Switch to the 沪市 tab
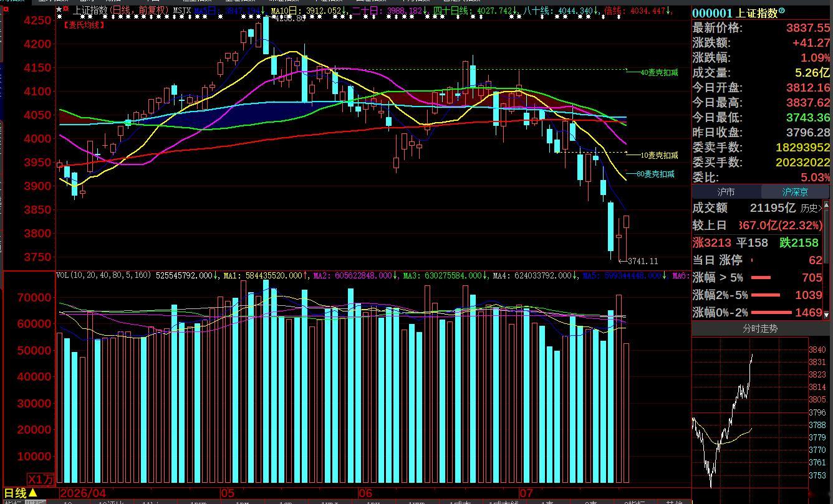Image resolution: width=833 pixels, height=504 pixels. click(x=726, y=192)
